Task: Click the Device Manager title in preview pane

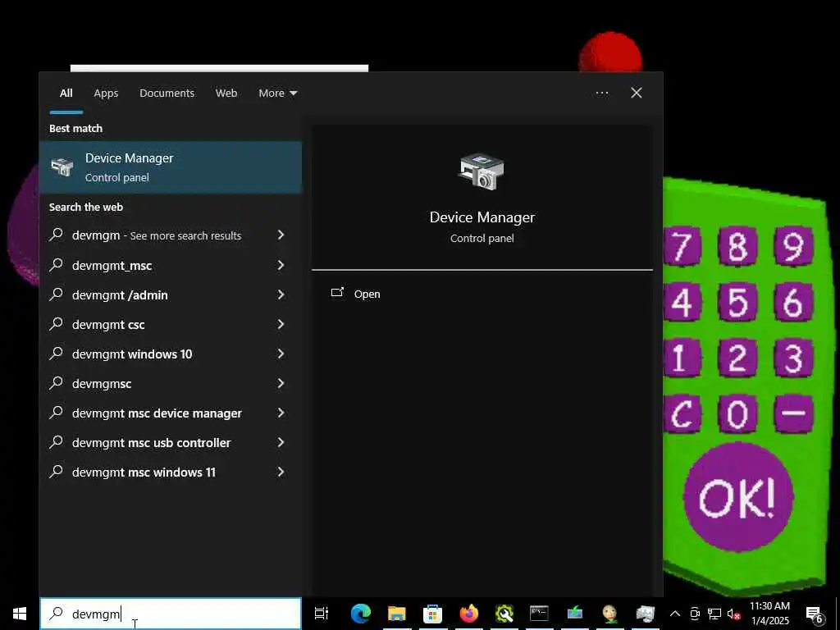Action: click(x=482, y=217)
